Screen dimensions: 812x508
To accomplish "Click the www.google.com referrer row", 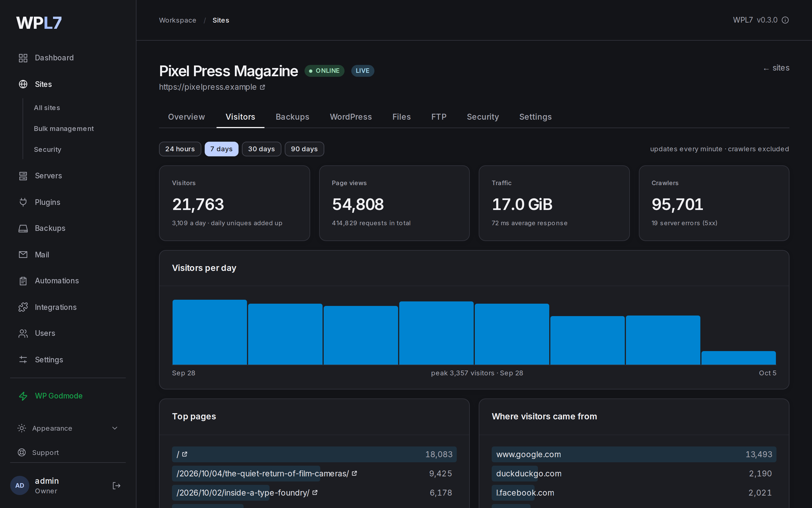I will coord(634,454).
